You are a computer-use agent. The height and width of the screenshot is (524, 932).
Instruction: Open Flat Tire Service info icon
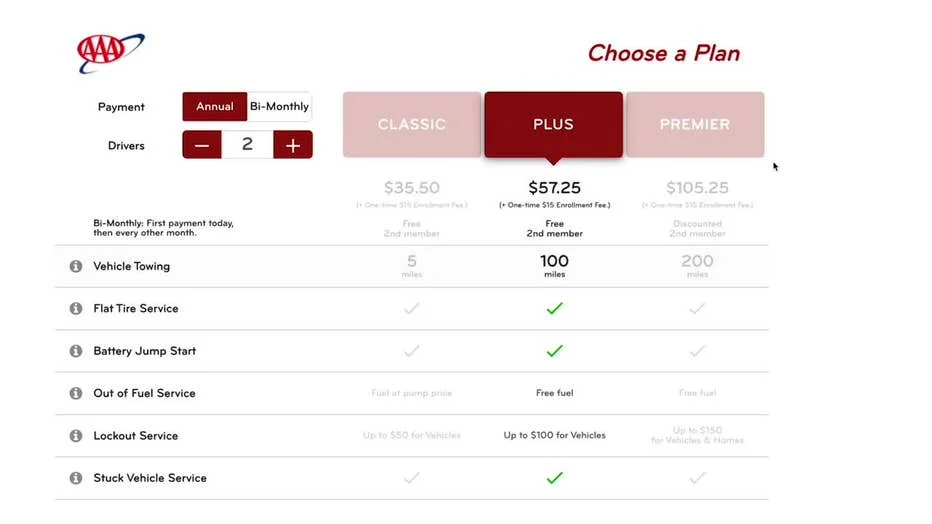tap(76, 309)
